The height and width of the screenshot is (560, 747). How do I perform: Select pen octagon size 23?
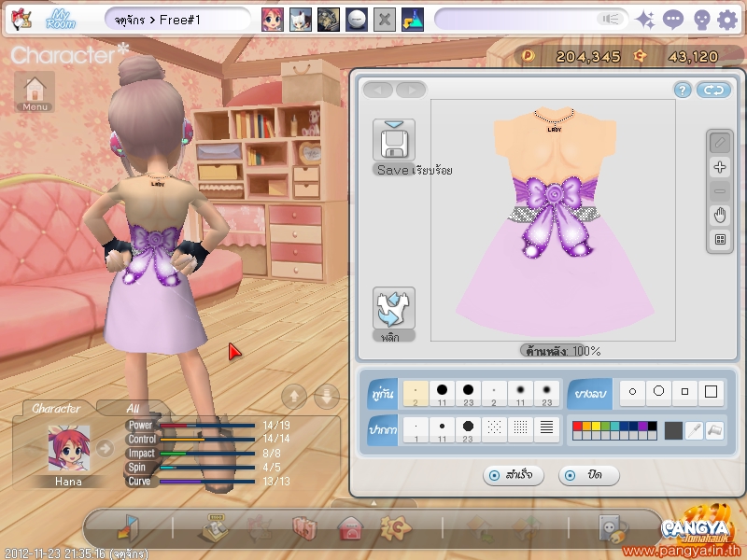tap(468, 430)
